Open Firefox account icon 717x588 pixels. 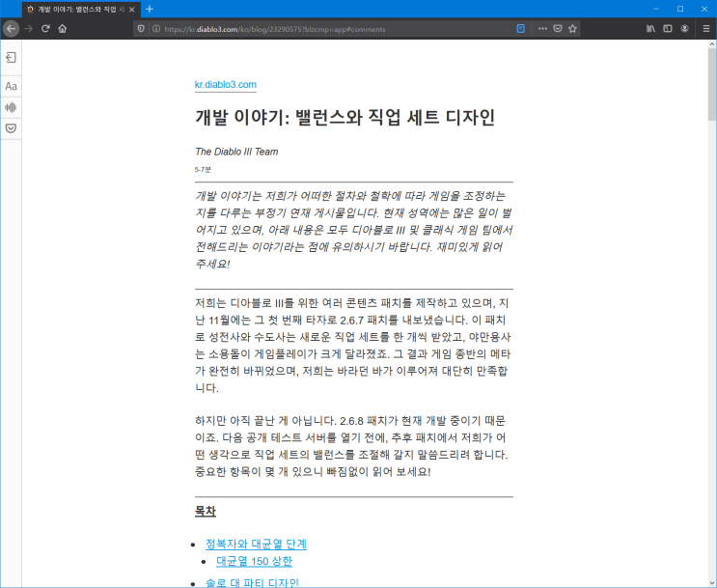tap(684, 29)
